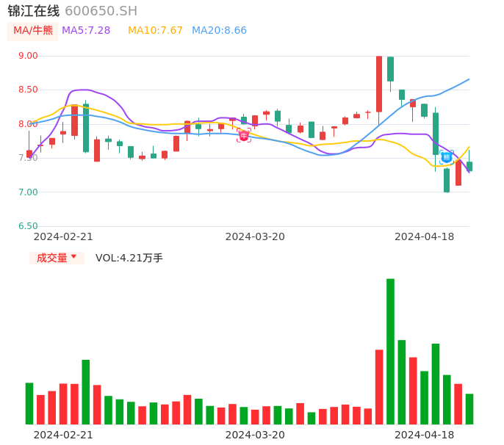Click the tallest green volume bar

coord(391,352)
